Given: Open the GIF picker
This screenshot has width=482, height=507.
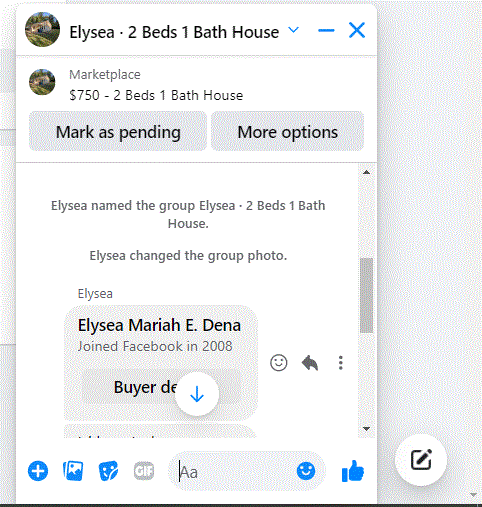Looking at the screenshot, I should coord(144,471).
